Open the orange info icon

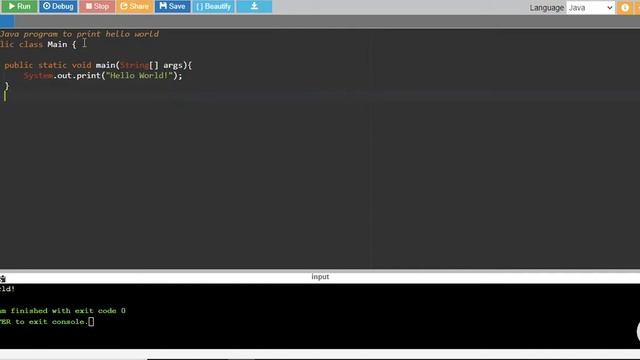coord(624,7)
